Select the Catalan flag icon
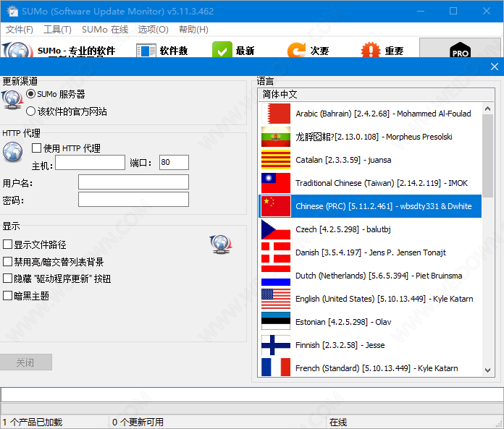Image resolution: width=504 pixels, height=429 pixels. tap(276, 160)
